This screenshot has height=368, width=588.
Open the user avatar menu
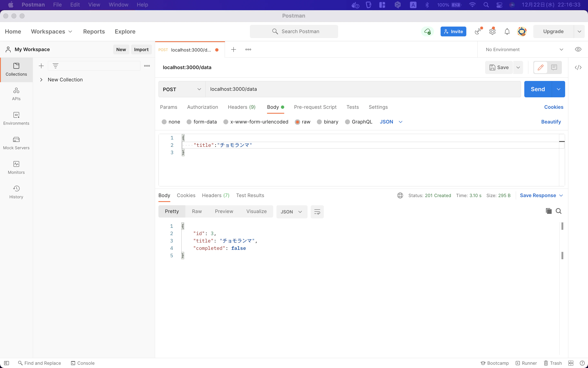tap(522, 31)
